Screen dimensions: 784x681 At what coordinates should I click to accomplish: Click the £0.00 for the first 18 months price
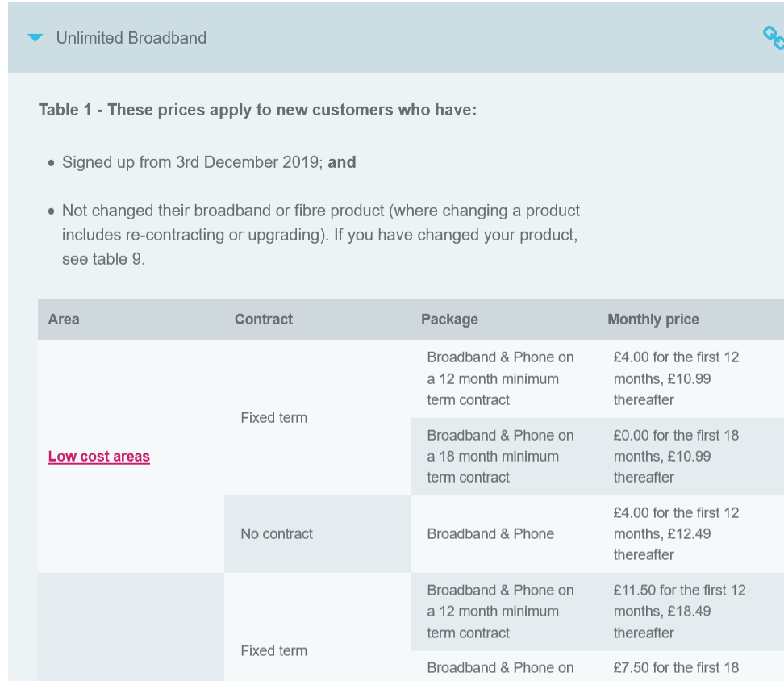click(x=676, y=457)
